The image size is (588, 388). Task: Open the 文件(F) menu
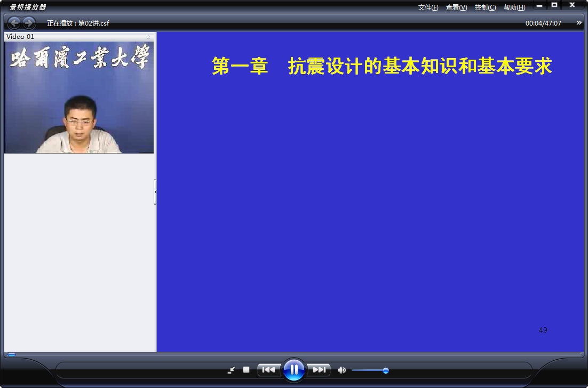pos(428,7)
